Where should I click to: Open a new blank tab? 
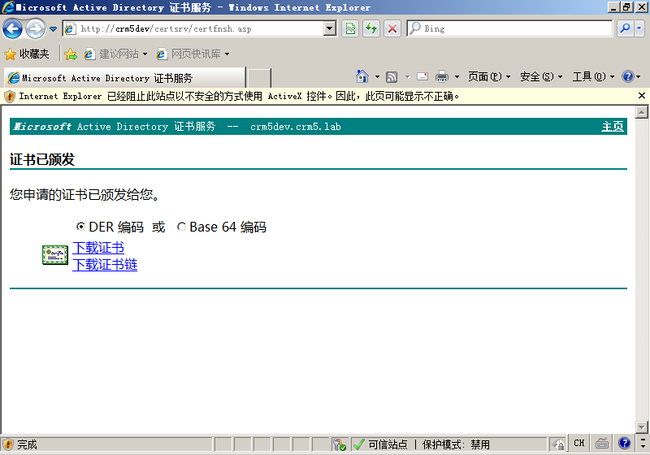click(x=259, y=78)
